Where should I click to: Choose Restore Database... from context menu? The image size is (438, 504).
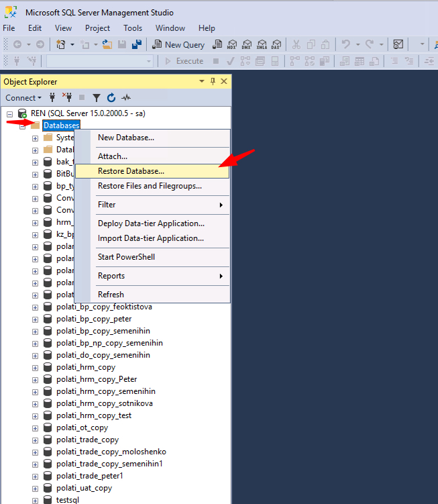tap(152, 171)
